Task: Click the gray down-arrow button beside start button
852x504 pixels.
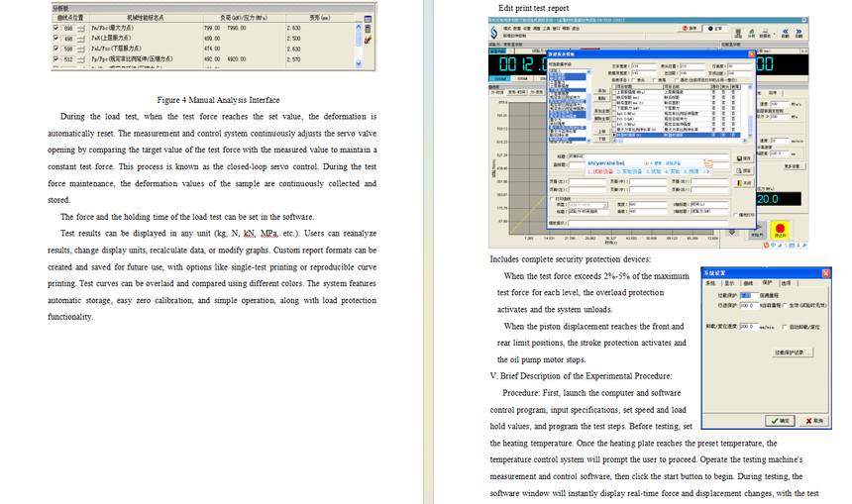Action: (732, 232)
